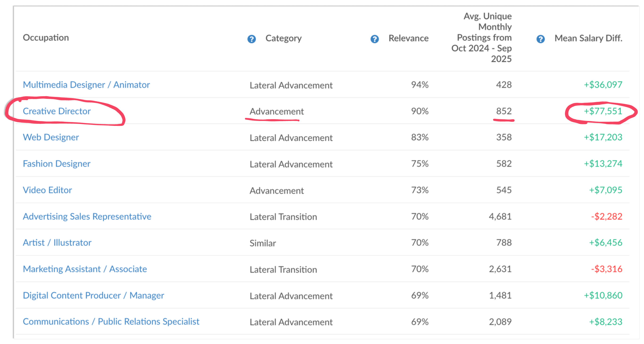Click Communications / Public Relations Specialist link
This screenshot has height=344, width=644.
tap(111, 321)
